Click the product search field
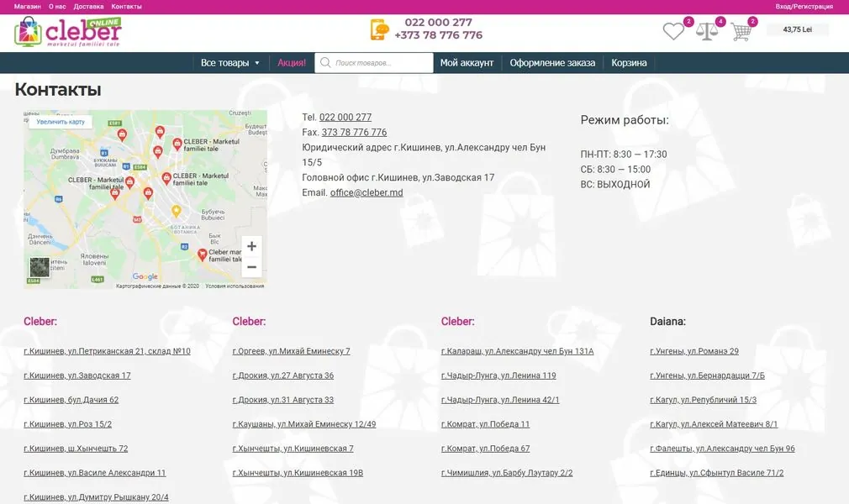 click(x=373, y=63)
